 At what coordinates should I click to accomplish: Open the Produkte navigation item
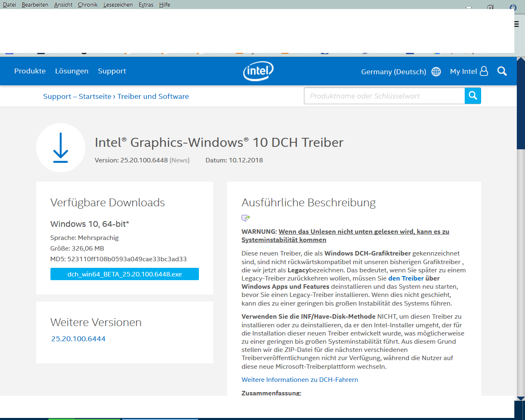tap(30, 71)
